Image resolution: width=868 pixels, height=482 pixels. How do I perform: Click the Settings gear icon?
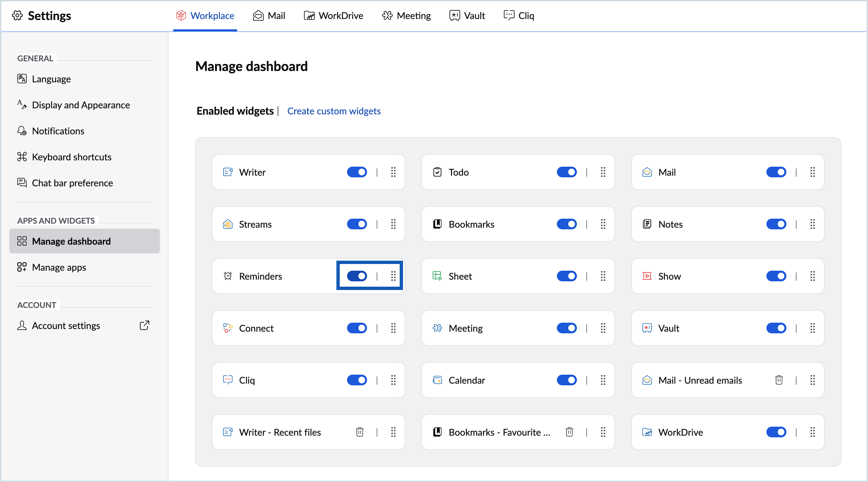click(18, 16)
